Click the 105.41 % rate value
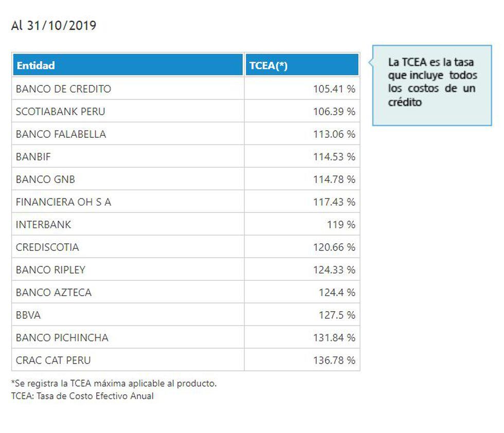 tap(334, 89)
